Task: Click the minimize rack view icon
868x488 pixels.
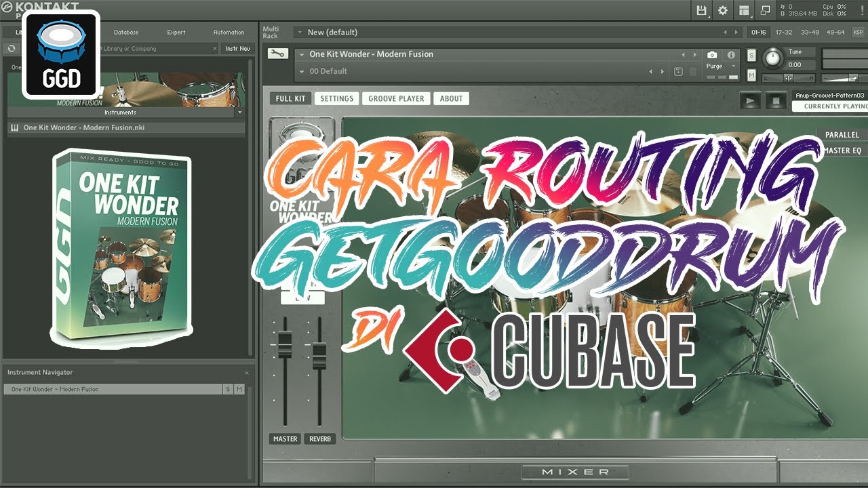Action: pos(766,10)
